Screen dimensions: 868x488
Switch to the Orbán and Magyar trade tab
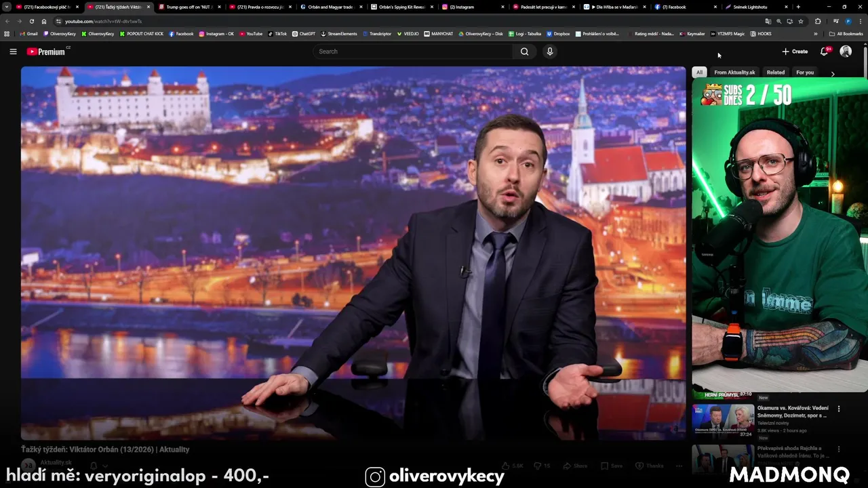click(x=330, y=7)
